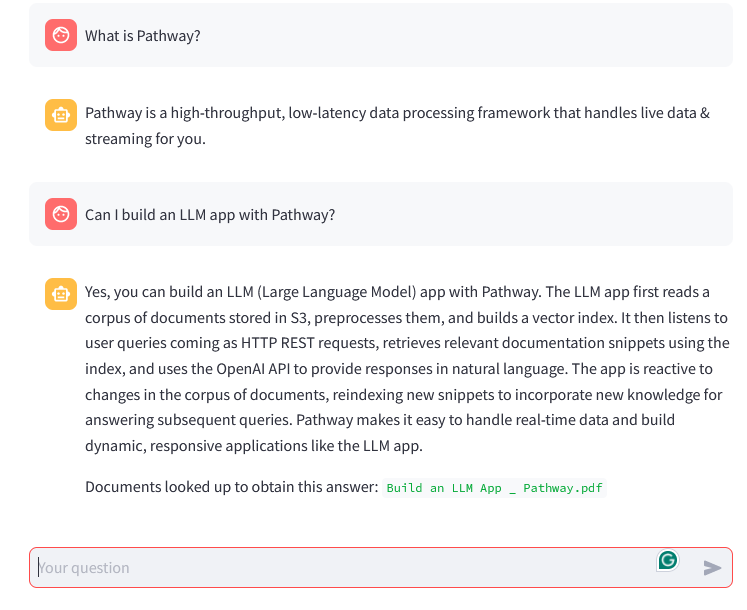Screen dimensions: 747x610
Task: Focus the "Your question" input field
Action: pyautogui.click(x=340, y=568)
